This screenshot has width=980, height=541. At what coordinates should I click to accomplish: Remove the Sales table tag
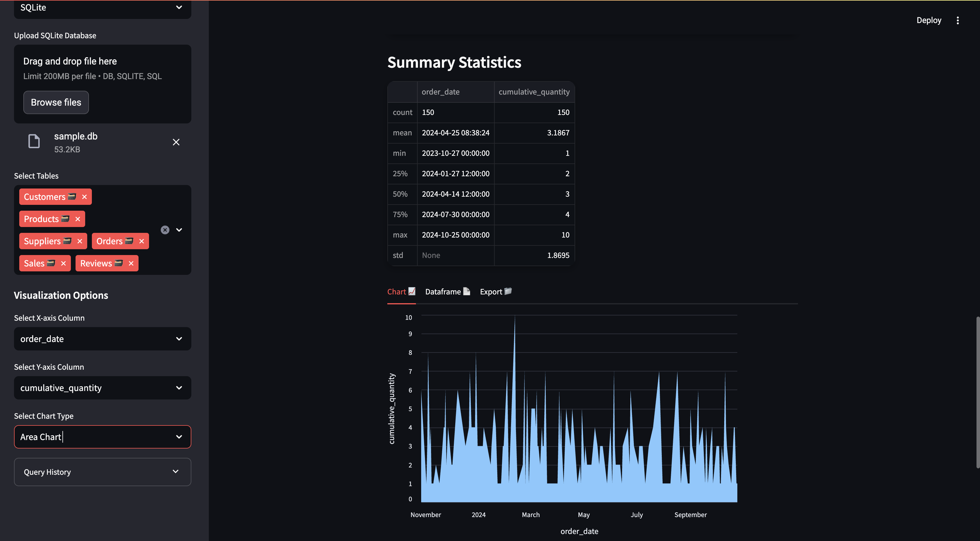tap(64, 263)
